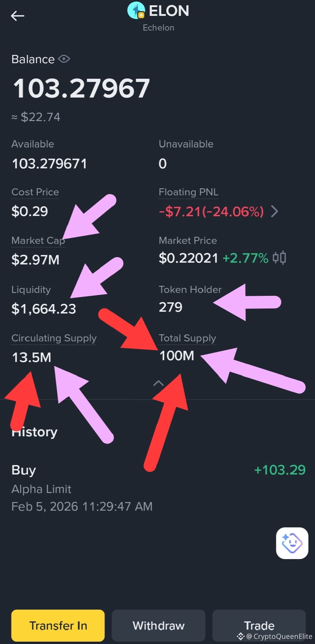Tap Circulating Supply label for info
315x644 pixels.
click(54, 338)
